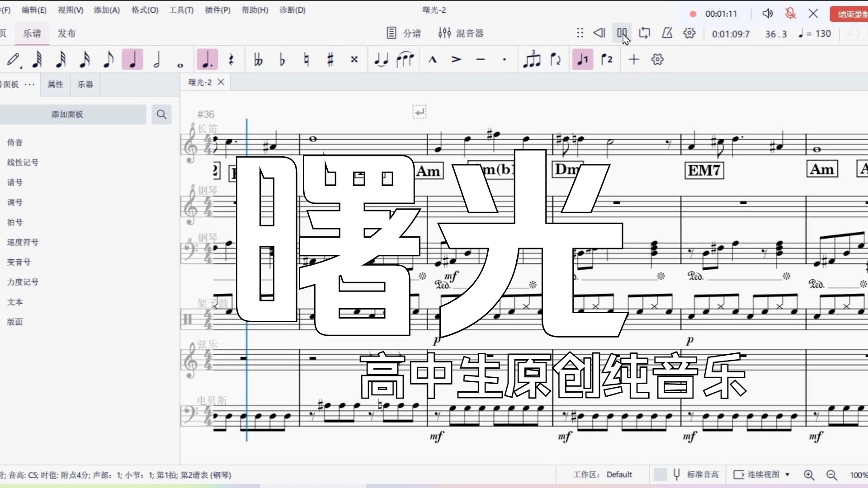868x488 pixels.
Task: Add a marcato accent articulation
Action: 433,60
